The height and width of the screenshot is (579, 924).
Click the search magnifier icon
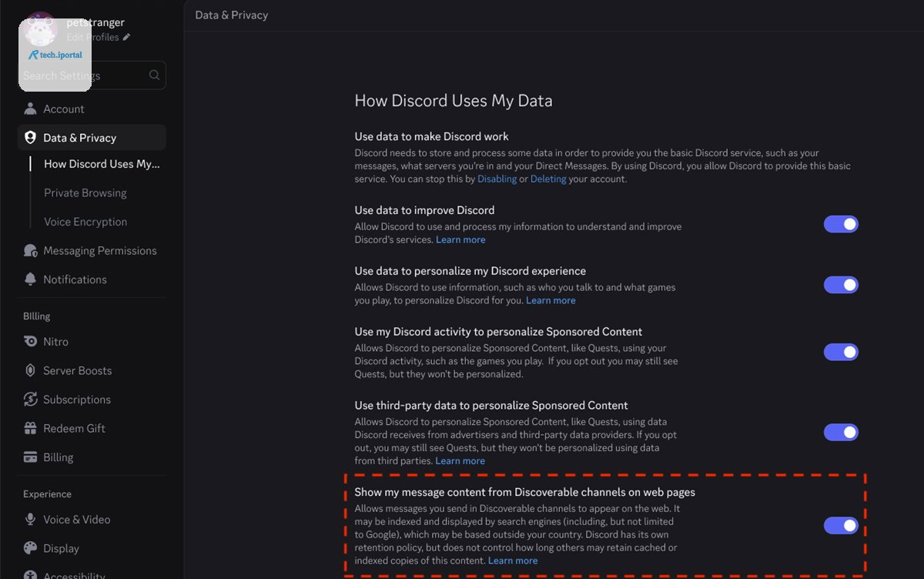click(x=155, y=75)
